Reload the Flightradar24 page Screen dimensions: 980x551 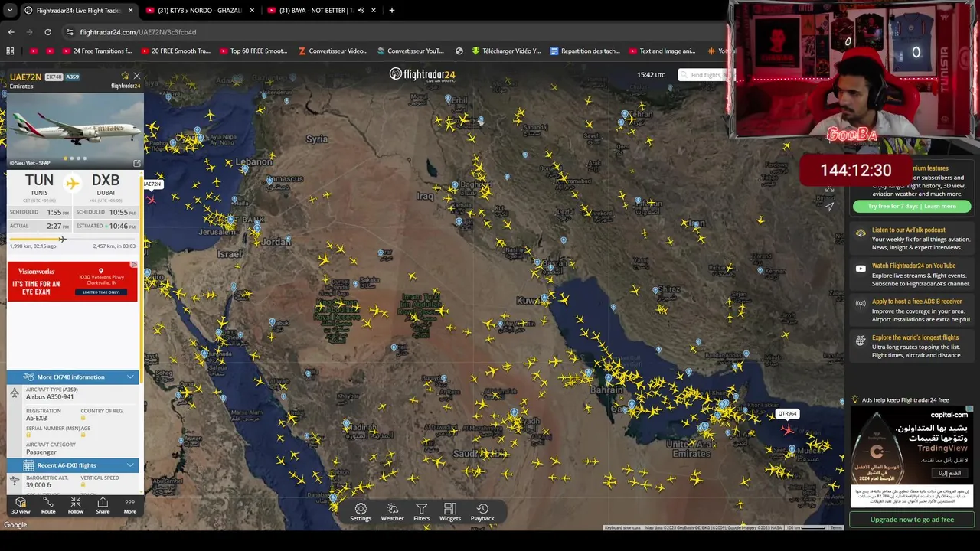[47, 32]
